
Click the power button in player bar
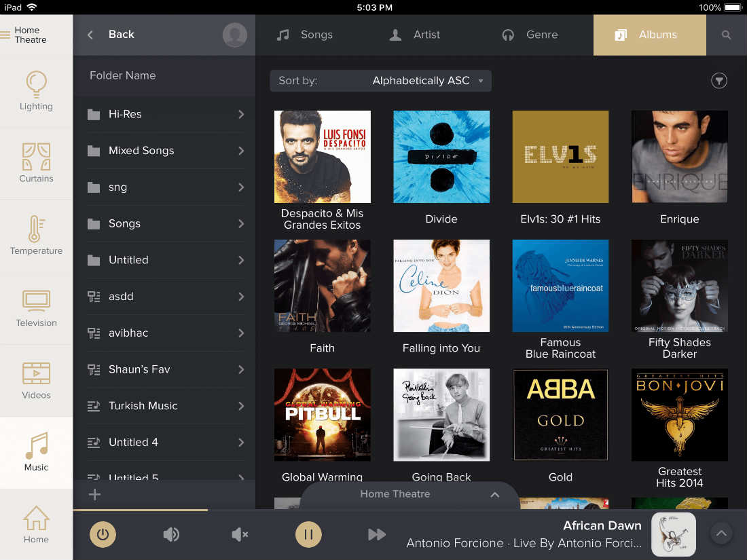pyautogui.click(x=103, y=534)
